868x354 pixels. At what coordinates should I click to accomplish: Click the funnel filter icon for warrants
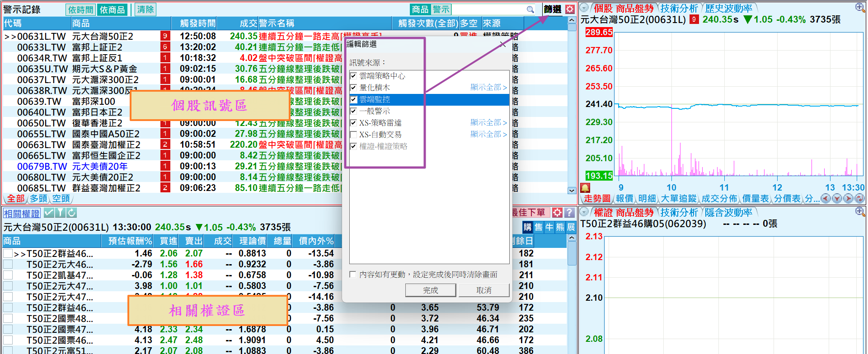(61, 213)
